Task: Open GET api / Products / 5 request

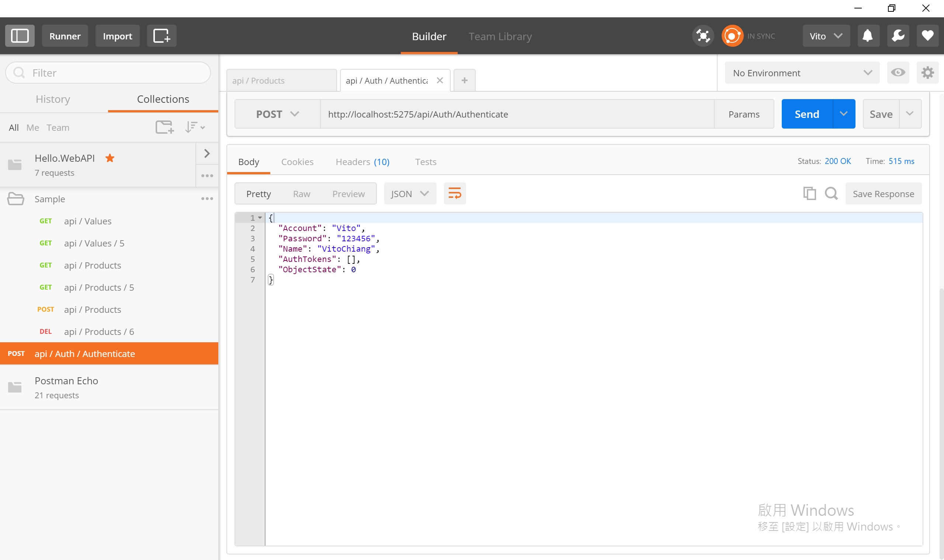Action: (109, 287)
